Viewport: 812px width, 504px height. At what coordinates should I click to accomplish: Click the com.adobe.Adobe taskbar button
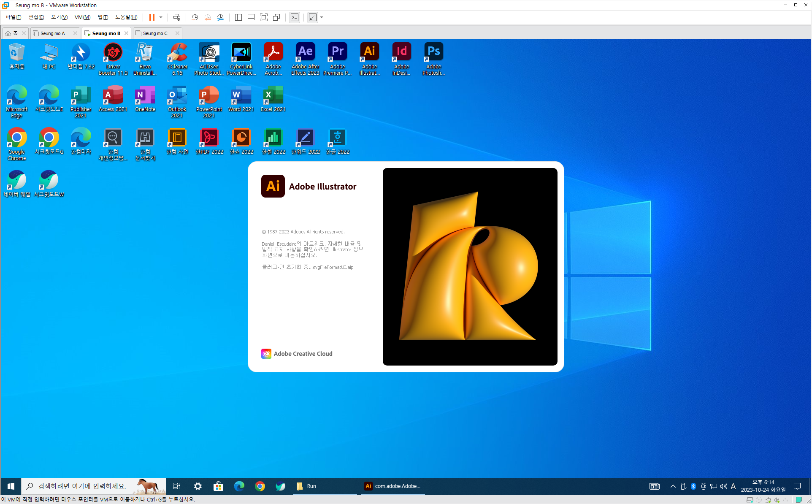392,486
